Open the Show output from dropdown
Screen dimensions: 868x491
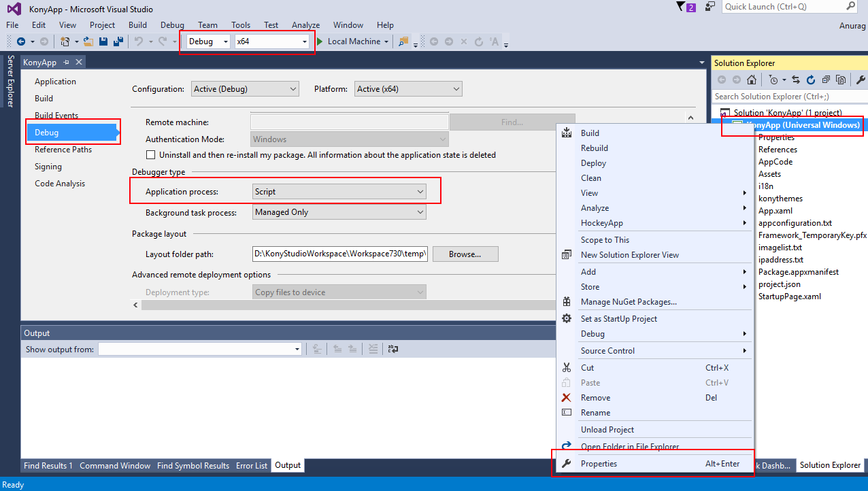[200, 349]
